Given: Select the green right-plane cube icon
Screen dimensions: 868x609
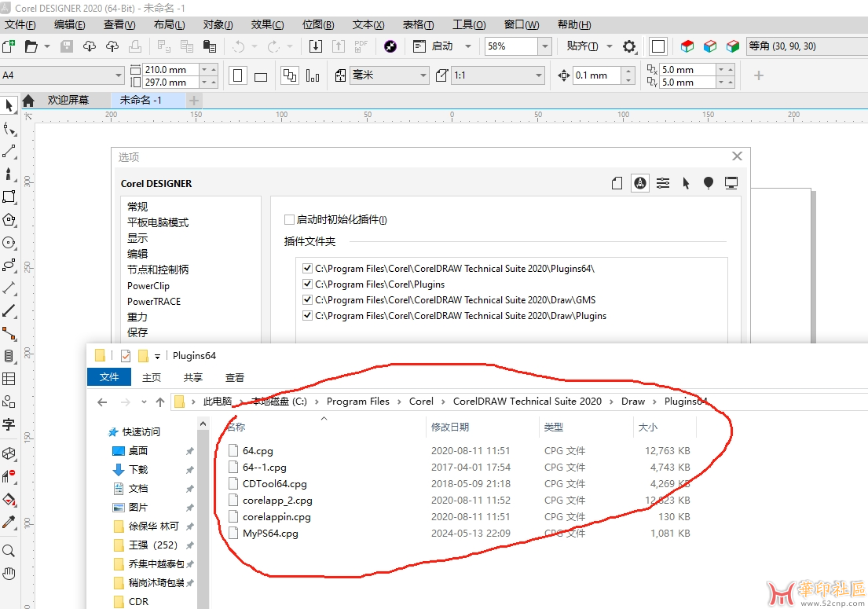Looking at the screenshot, I should point(733,46).
